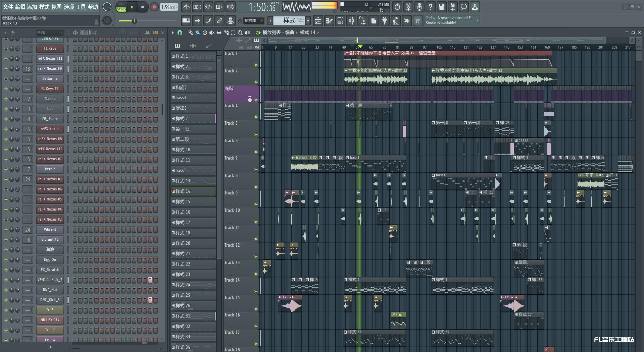Open the playlist options menu arrow
The image size is (644, 352).
173,33
